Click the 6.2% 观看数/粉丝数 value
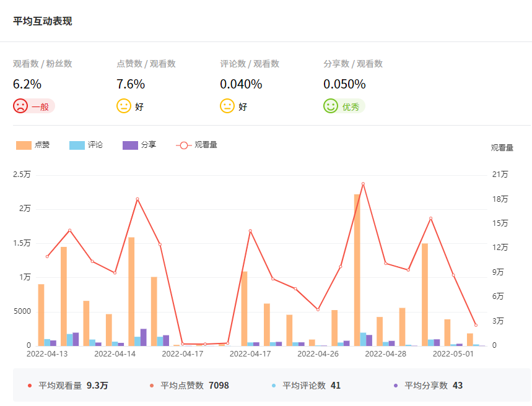This screenshot has height=406, width=532. coord(27,84)
